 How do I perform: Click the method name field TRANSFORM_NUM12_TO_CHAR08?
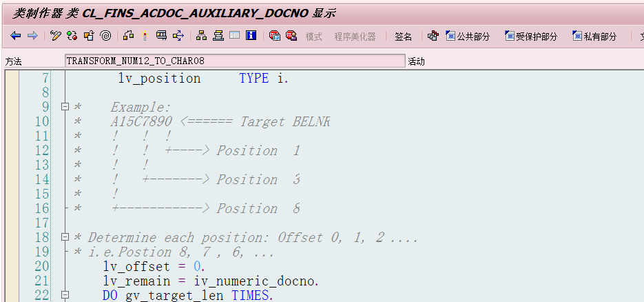(235, 61)
